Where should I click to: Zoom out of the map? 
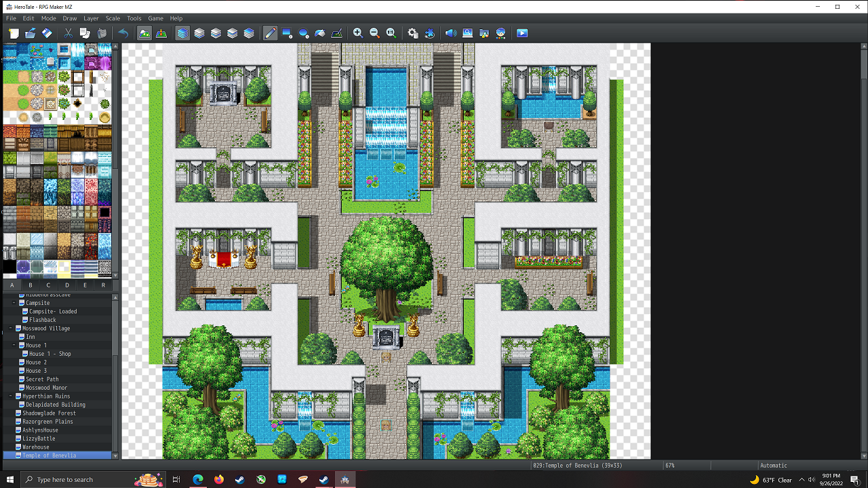pos(374,33)
